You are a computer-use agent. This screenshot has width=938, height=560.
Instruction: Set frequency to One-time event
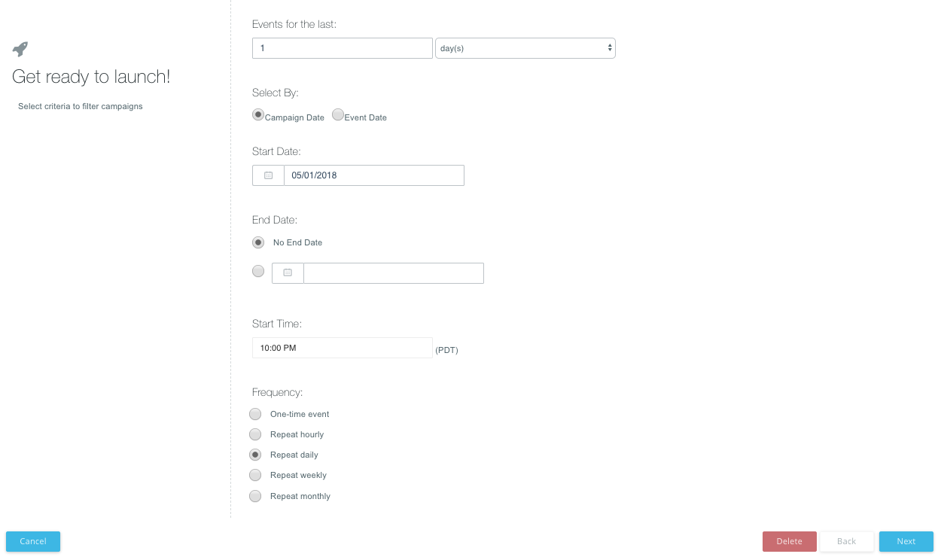[255, 414]
